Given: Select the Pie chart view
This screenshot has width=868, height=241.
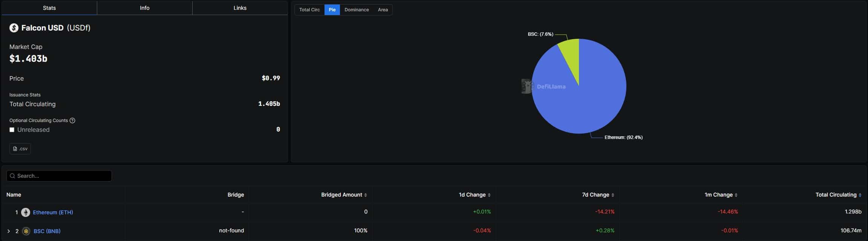Looking at the screenshot, I should pyautogui.click(x=332, y=10).
